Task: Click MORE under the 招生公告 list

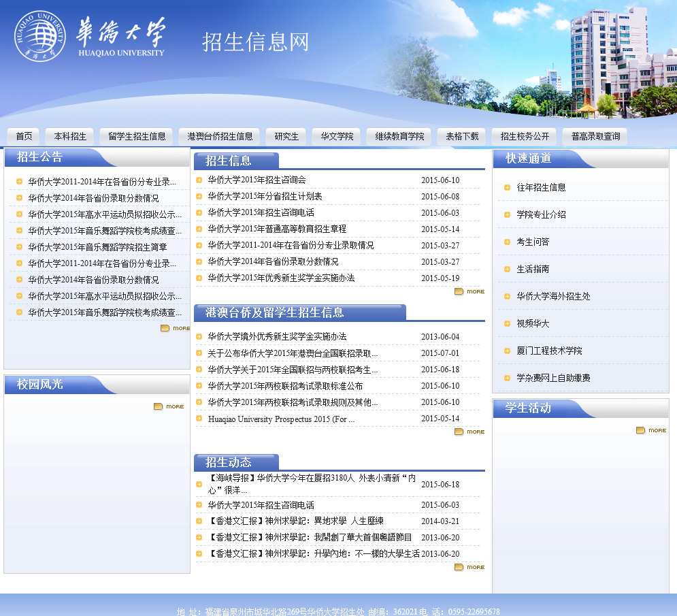Action: tap(176, 328)
